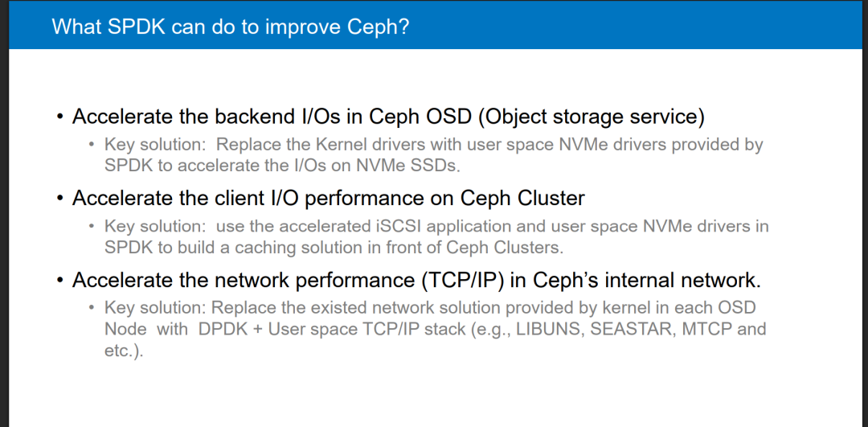The height and width of the screenshot is (427, 868).
Task: Click the '(TCP/IP)' text in third bullet
Action: click(462, 280)
